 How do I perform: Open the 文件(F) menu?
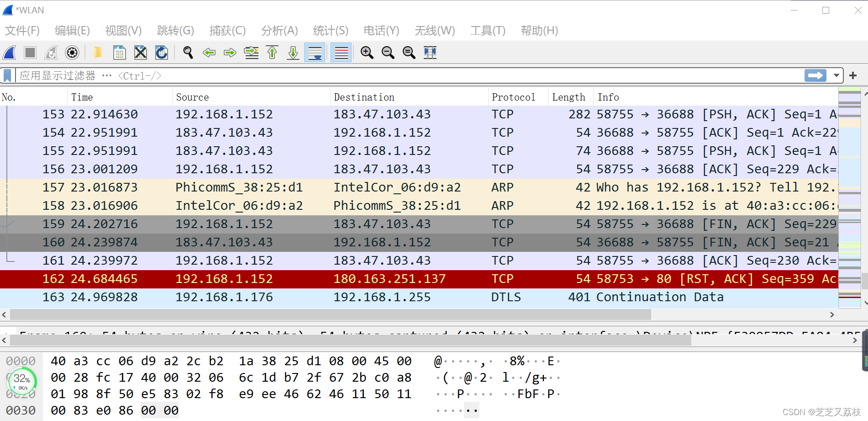point(22,31)
